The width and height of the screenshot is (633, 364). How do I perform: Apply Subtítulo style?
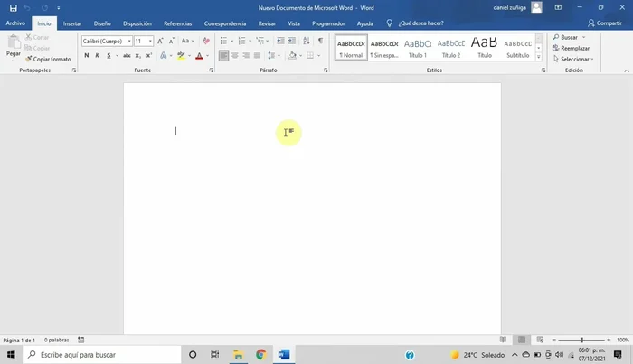pyautogui.click(x=517, y=48)
